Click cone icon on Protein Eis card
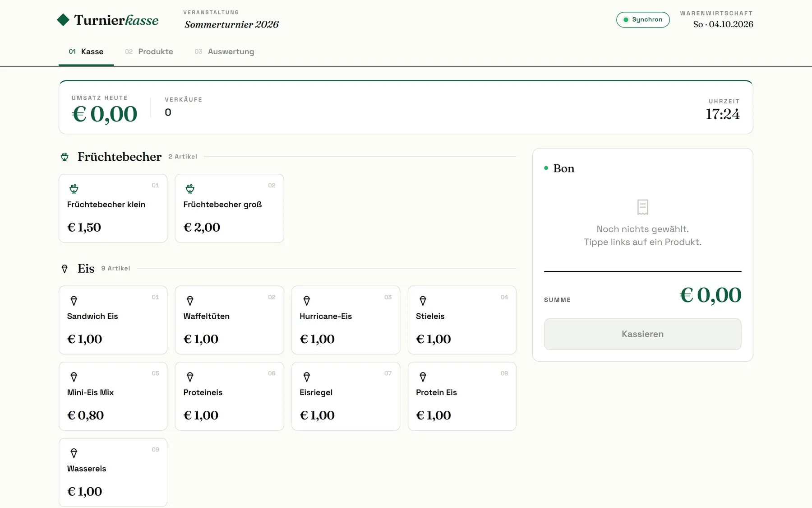Viewport: 812px width, 508px height. pyautogui.click(x=423, y=377)
